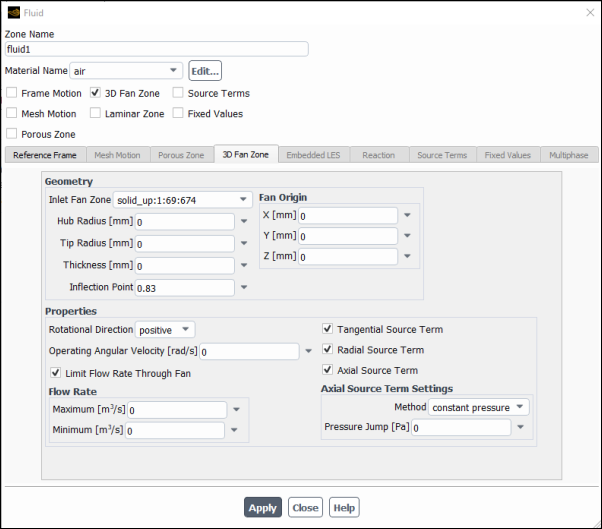The width and height of the screenshot is (602, 529).
Task: Open the Material Name dropdown
Action: 126,71
